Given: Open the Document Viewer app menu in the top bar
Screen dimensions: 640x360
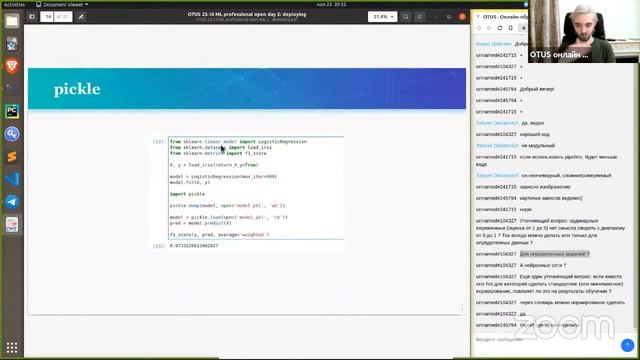Looking at the screenshot, I should 62,4.
